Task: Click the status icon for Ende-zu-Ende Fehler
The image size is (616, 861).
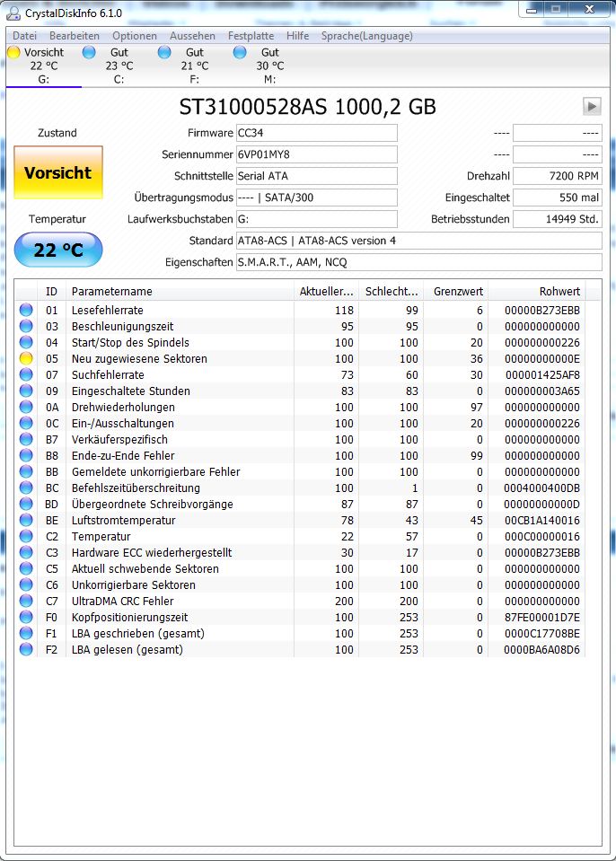Action: click(x=26, y=455)
